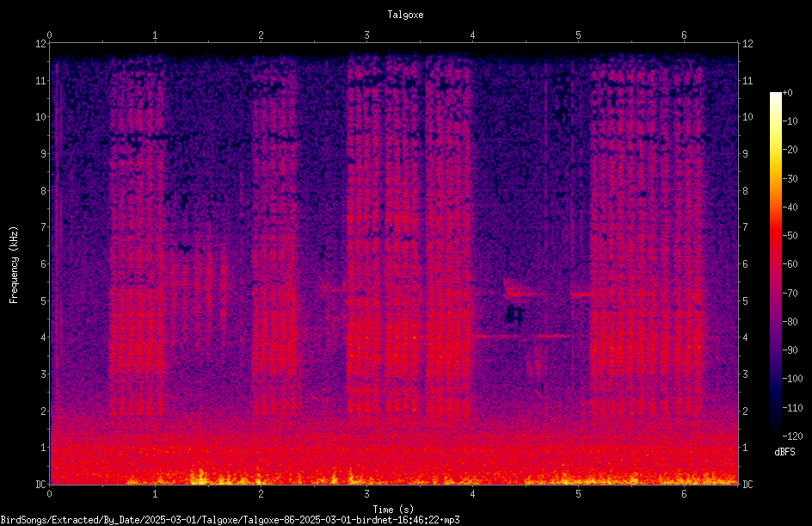Click the 1 second mark on bottom axis
812x526 pixels.
[155, 494]
